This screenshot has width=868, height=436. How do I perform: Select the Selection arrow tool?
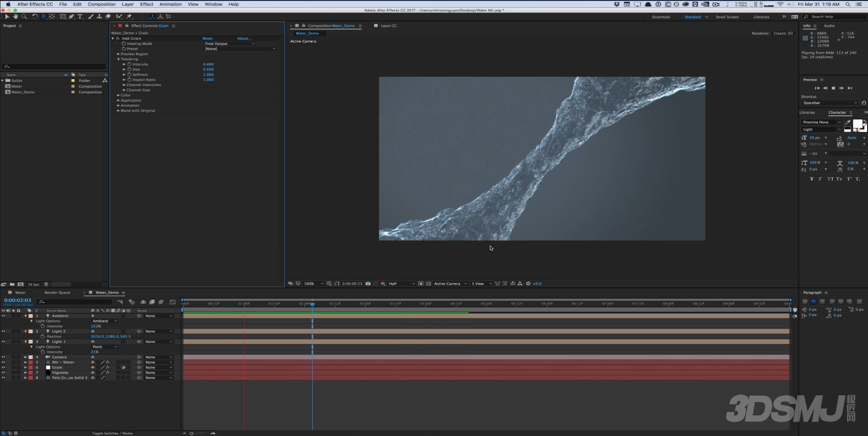pos(7,16)
